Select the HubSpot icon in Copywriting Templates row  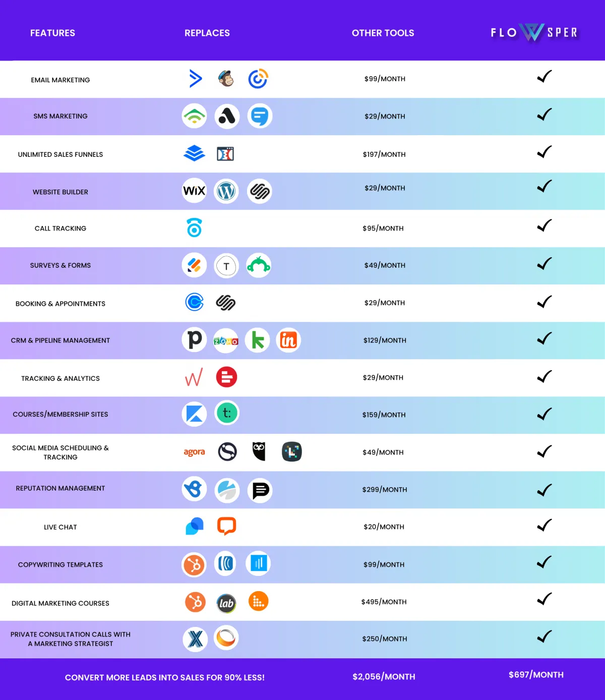pos(194,565)
